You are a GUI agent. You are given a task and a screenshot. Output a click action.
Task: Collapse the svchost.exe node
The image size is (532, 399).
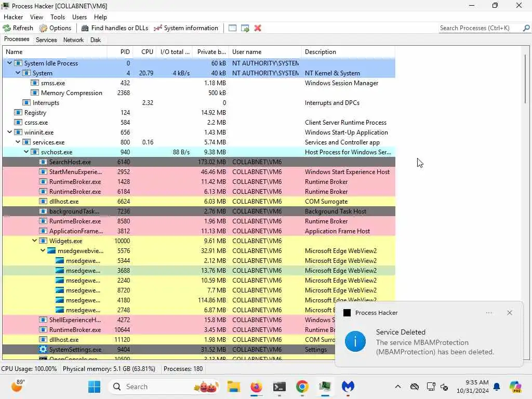26,152
